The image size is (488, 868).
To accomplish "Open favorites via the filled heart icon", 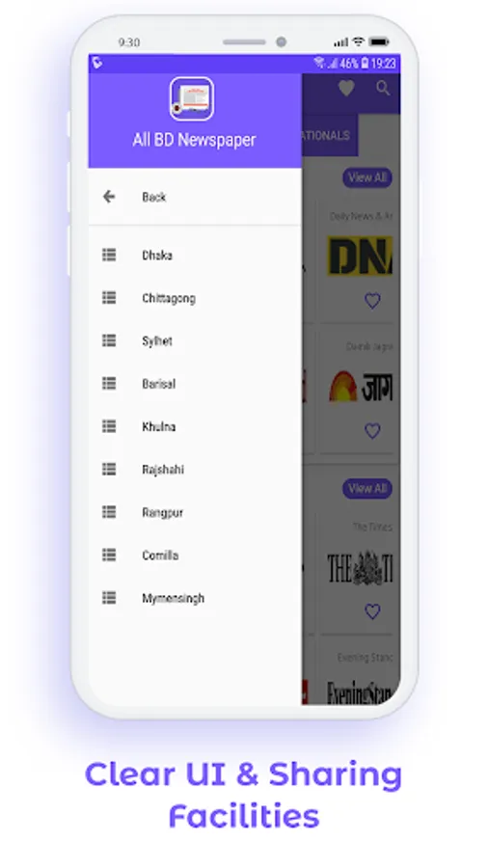I will click(346, 88).
